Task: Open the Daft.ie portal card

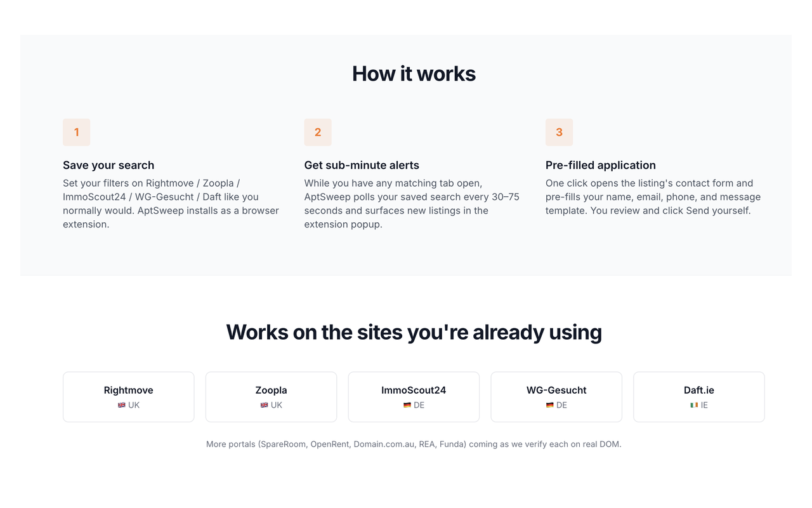Action: [699, 397]
